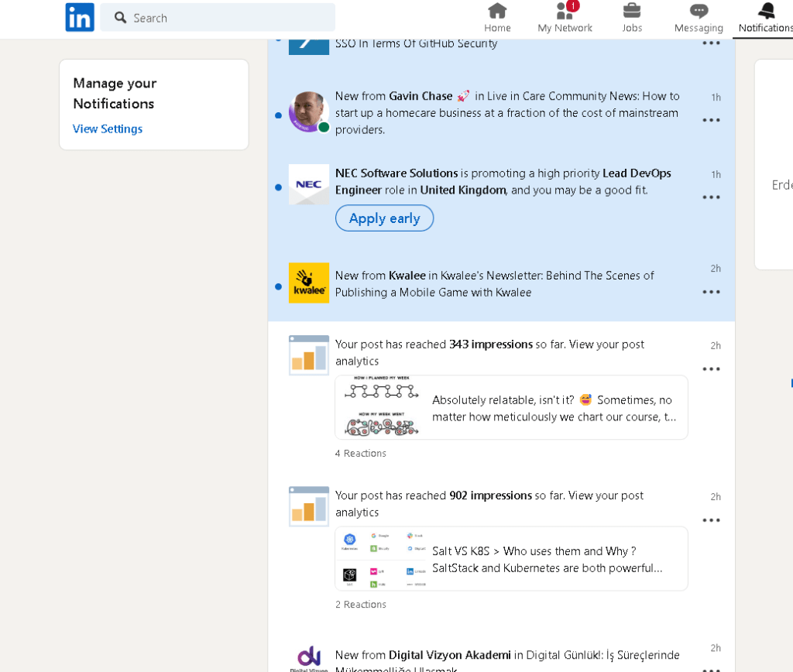Viewport: 793px width, 672px height.
Task: Open options for GitHub Security SSO notification
Action: point(711,43)
